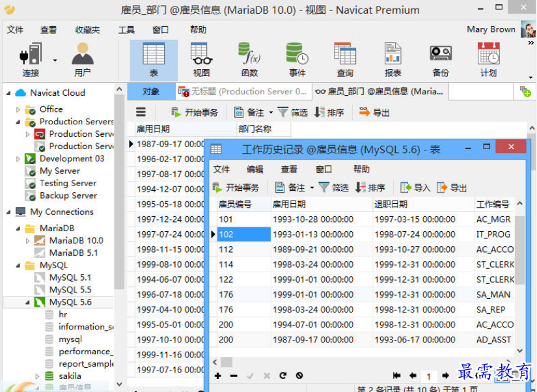Open the 收藏夹 menu
This screenshot has width=537, height=392.
87,30
